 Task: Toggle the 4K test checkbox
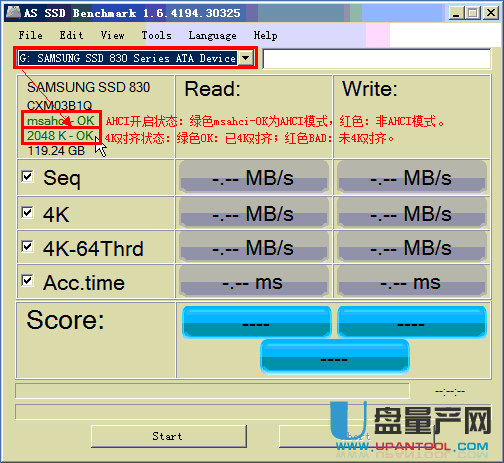[27, 212]
